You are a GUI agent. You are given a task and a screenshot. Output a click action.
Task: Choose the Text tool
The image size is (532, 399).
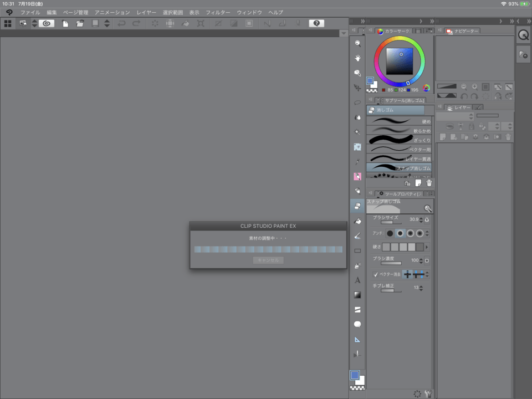[x=357, y=280]
